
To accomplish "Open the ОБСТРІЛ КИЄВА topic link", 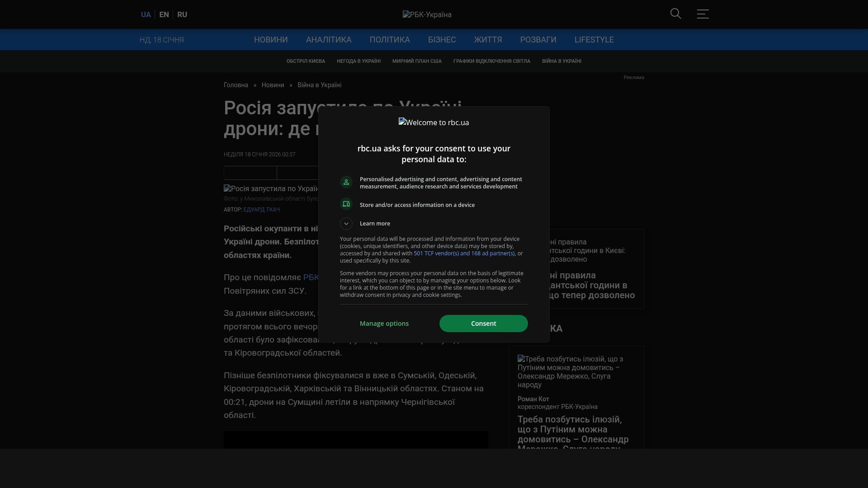I will [305, 61].
